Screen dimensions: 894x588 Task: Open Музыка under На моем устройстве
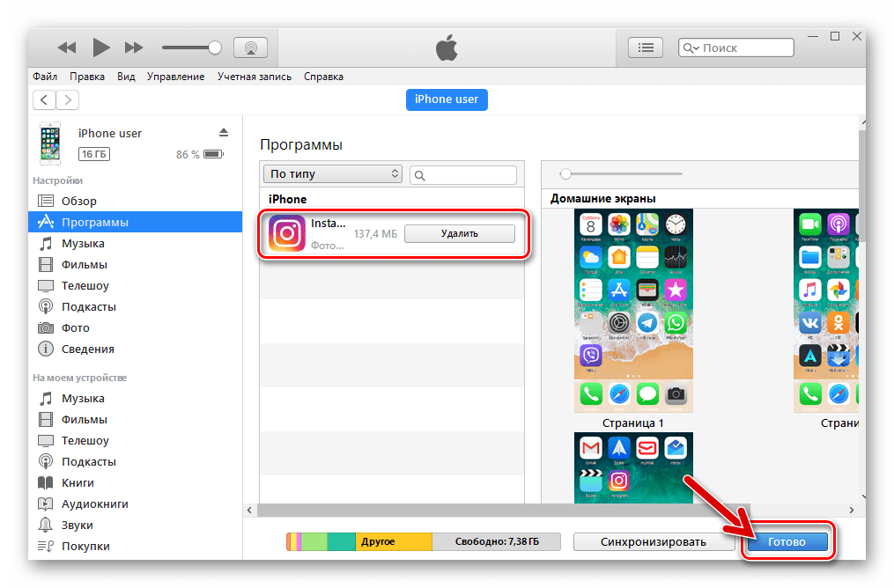click(x=136, y=398)
